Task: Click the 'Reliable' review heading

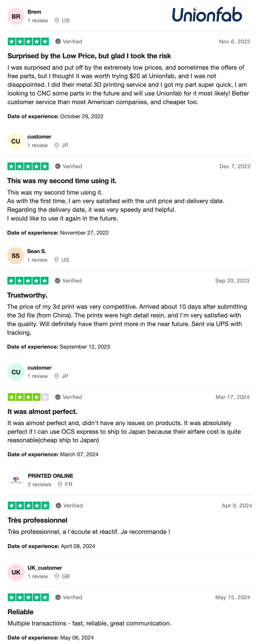Action: coord(21,612)
